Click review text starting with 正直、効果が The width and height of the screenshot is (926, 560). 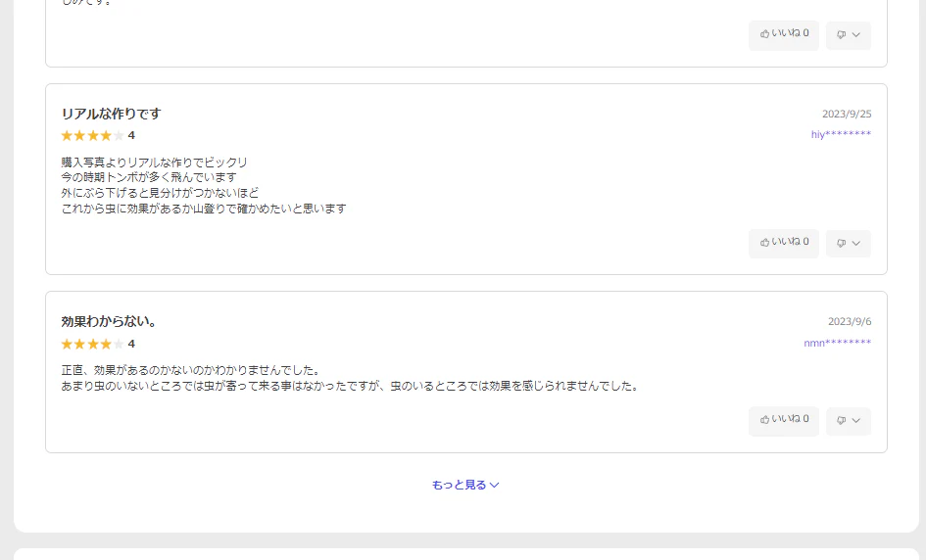pyautogui.click(x=190, y=370)
